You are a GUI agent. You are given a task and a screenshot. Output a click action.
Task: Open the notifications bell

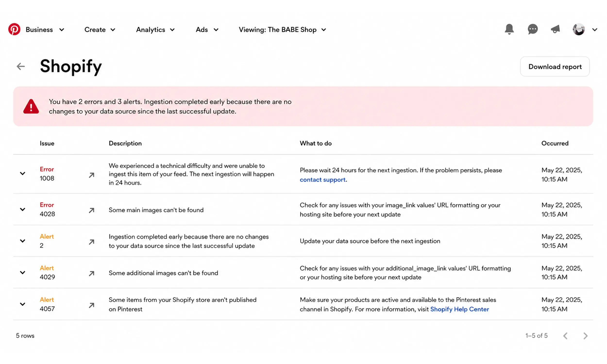pyautogui.click(x=509, y=29)
